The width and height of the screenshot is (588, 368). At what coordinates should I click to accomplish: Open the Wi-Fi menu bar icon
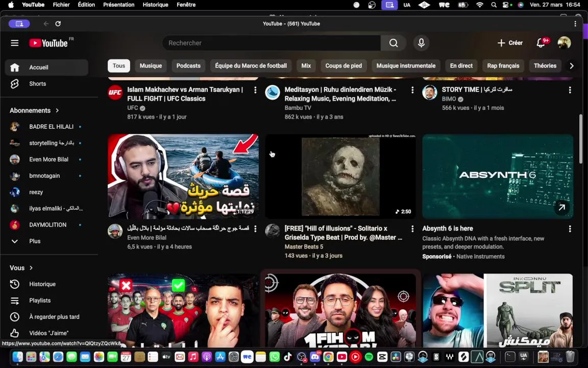480,5
